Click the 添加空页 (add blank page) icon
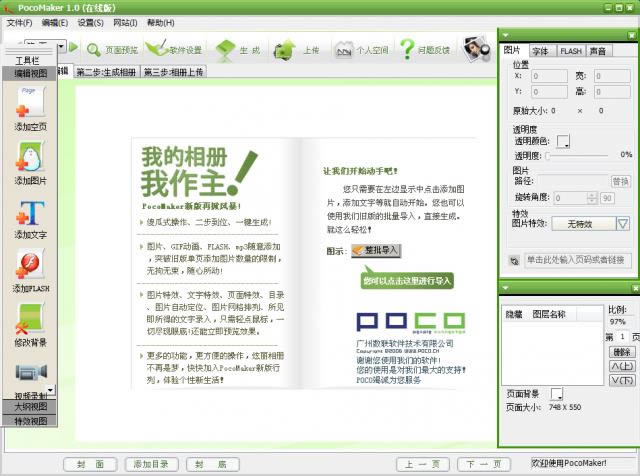Image resolution: width=640 pixels, height=476 pixels. [x=29, y=104]
